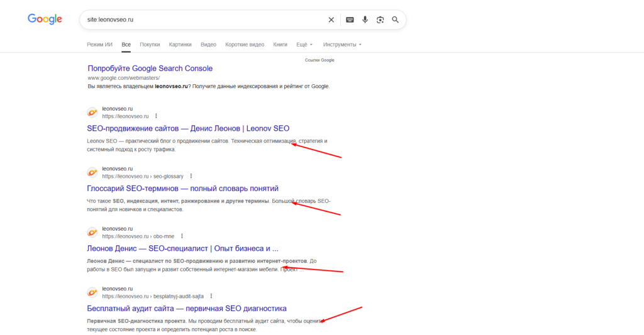
Task: Switch to the Режим ИИ tab
Action: tap(99, 45)
